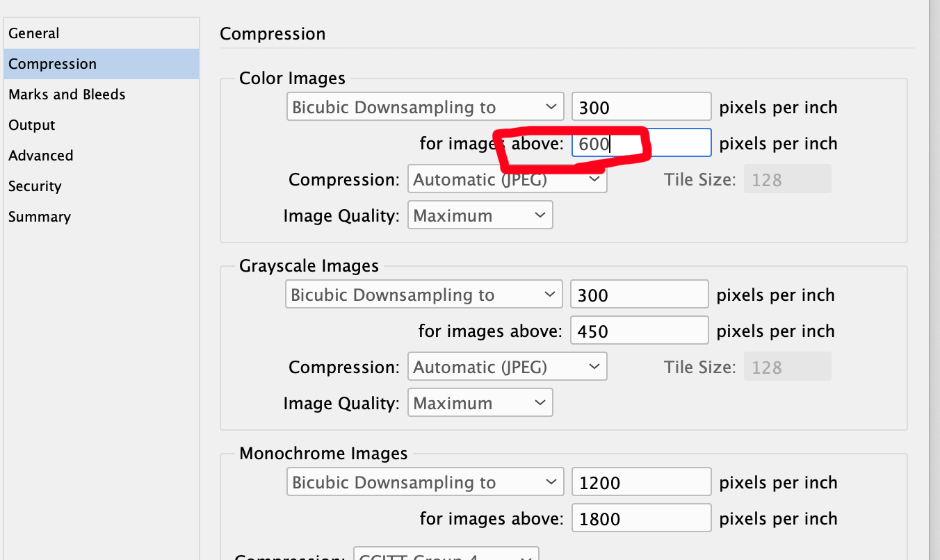Image resolution: width=940 pixels, height=560 pixels.
Task: Edit the Monochrome threshold field showing 1800
Action: 640,518
